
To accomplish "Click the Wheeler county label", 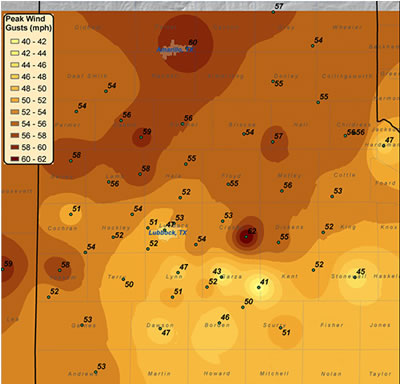I will (347, 27).
